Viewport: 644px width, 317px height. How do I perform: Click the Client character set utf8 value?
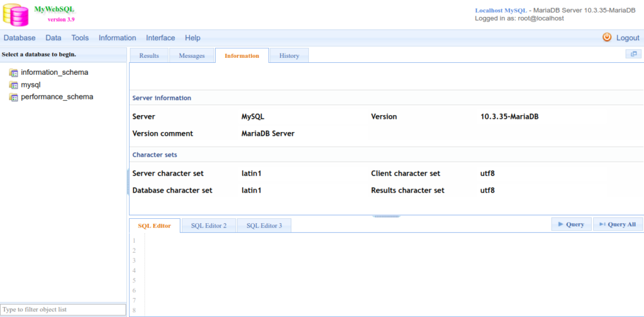pyautogui.click(x=487, y=174)
